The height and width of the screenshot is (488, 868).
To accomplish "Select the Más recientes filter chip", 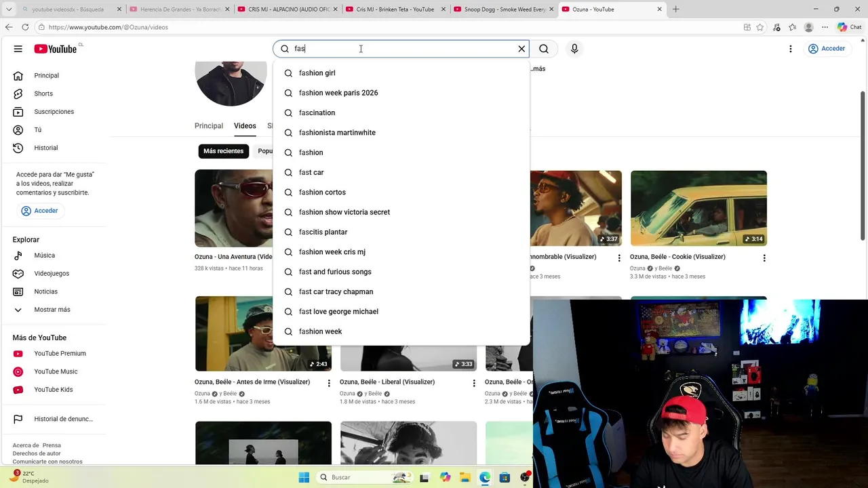I will [x=223, y=151].
